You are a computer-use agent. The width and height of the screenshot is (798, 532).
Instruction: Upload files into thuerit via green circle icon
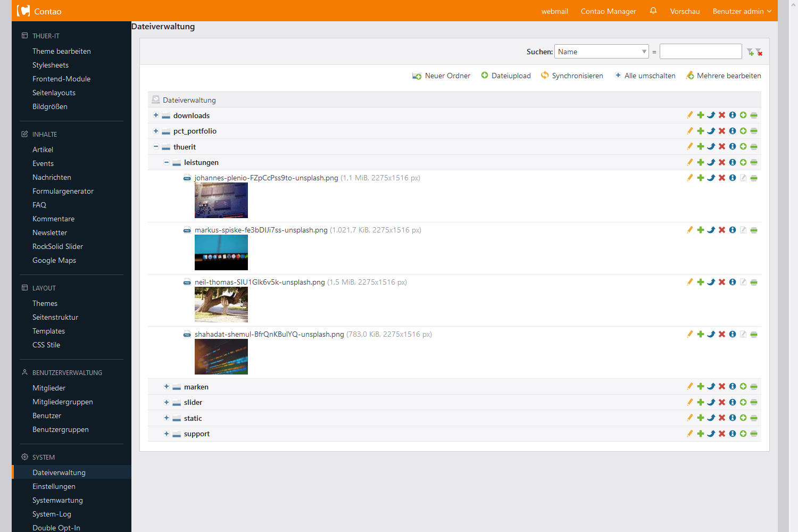(x=743, y=146)
